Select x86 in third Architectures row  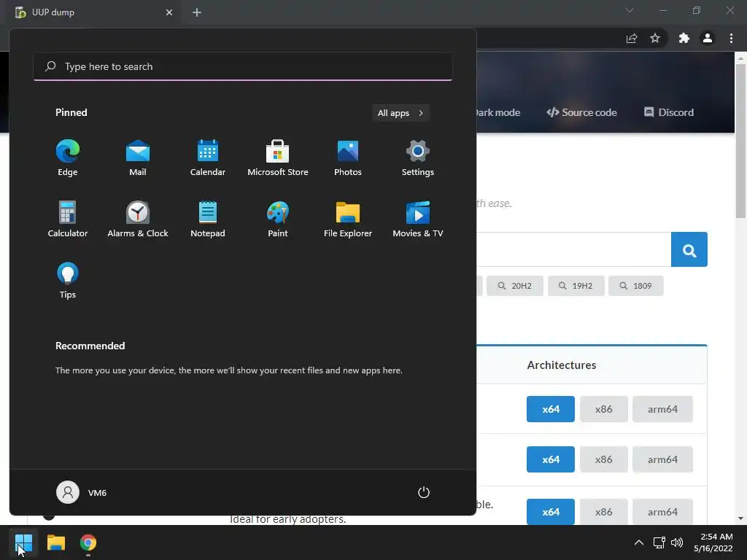click(x=603, y=512)
